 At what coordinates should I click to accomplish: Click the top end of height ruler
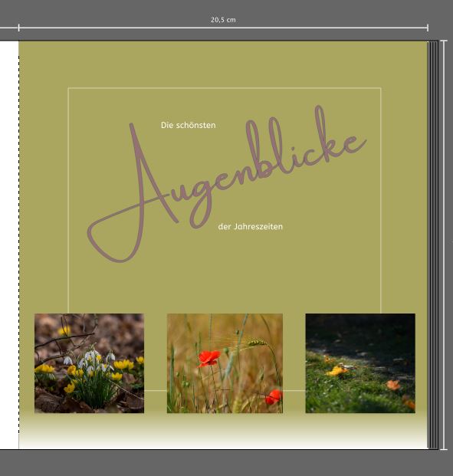coord(444,41)
